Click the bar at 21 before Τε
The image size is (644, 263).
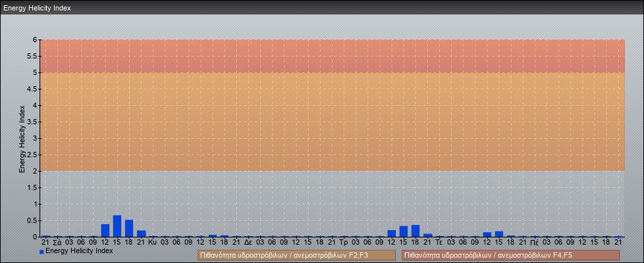427,235
